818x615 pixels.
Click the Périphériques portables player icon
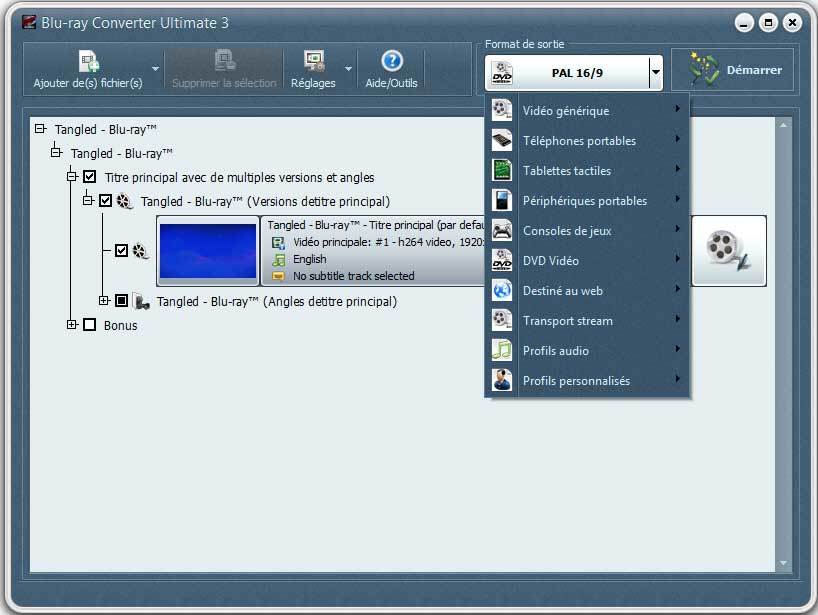pyautogui.click(x=502, y=200)
